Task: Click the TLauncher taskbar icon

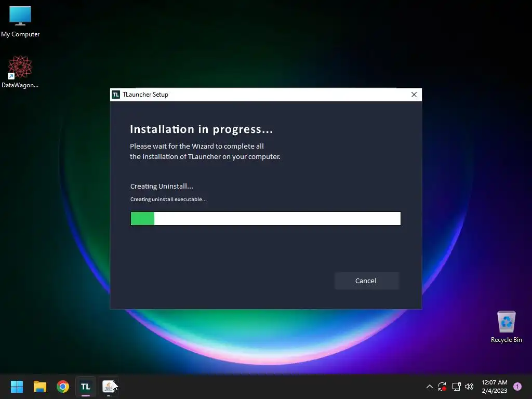Action: (86, 387)
